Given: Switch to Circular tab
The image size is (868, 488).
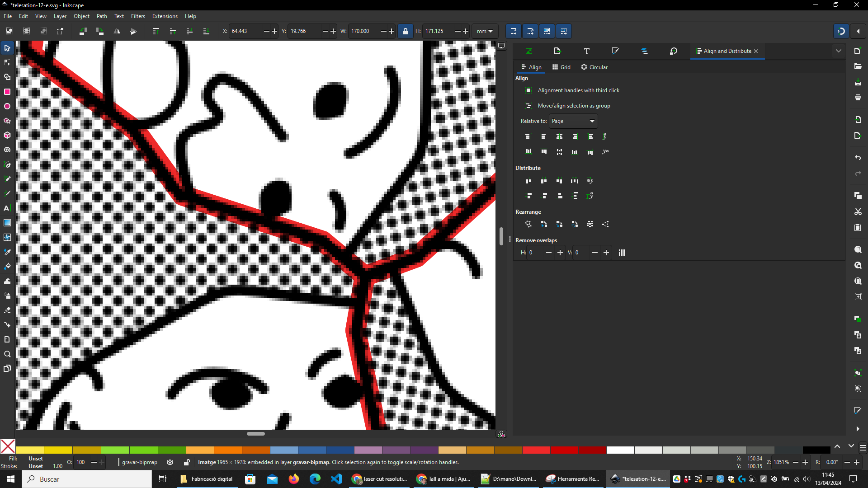Looking at the screenshot, I should pyautogui.click(x=594, y=67).
